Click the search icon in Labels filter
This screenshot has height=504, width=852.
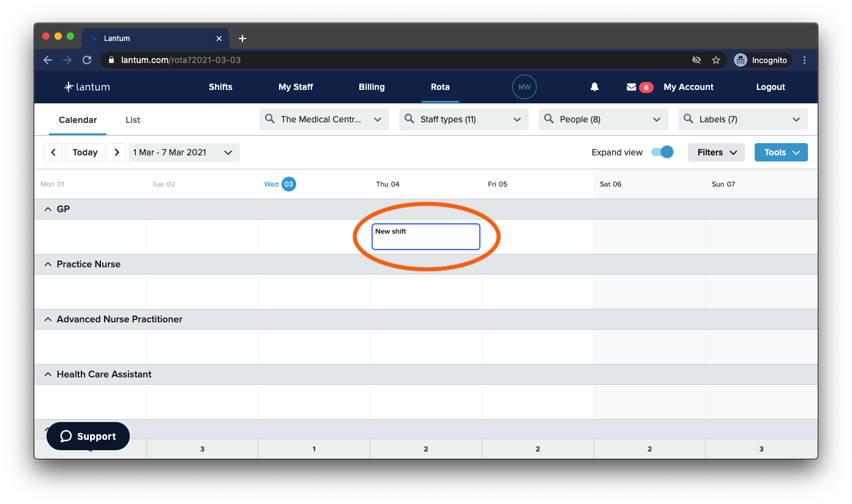pos(689,119)
